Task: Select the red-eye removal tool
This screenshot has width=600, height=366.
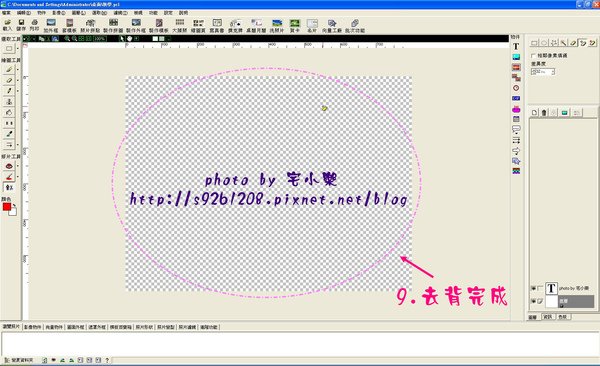Action: [x=9, y=166]
